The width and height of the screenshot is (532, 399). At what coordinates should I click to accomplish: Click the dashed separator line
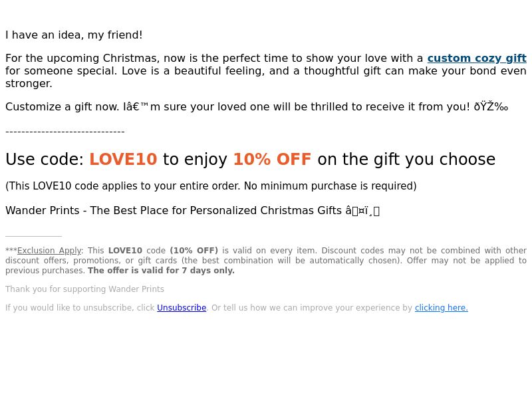65,131
